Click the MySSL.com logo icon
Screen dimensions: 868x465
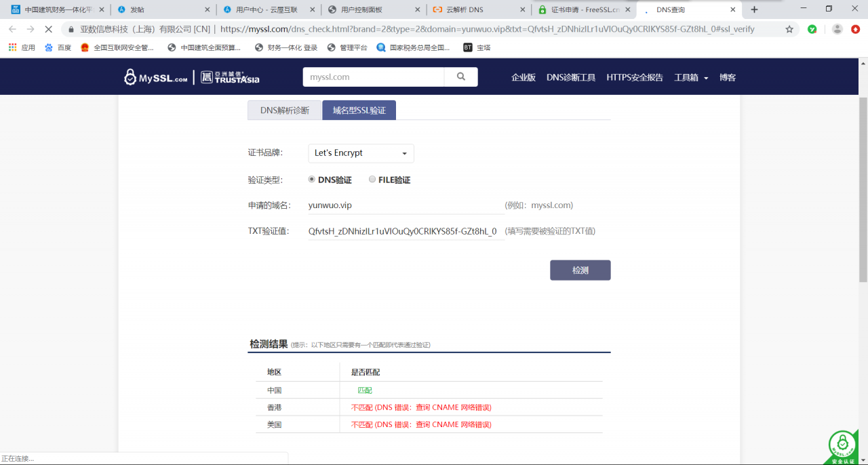click(129, 77)
